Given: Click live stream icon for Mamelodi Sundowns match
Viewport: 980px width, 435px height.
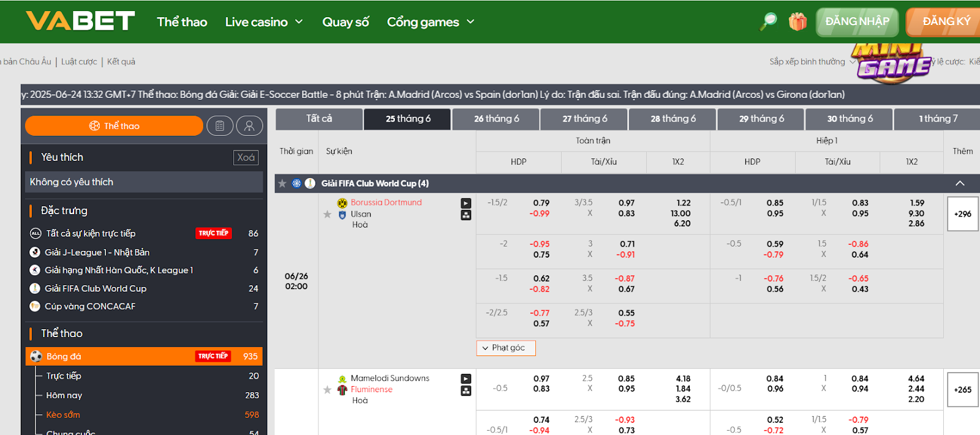Looking at the screenshot, I should [466, 379].
